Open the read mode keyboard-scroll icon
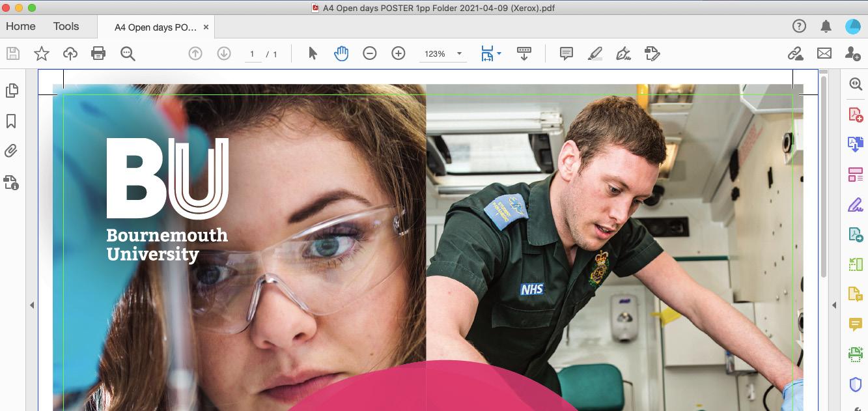The image size is (868, 411). pos(524,53)
